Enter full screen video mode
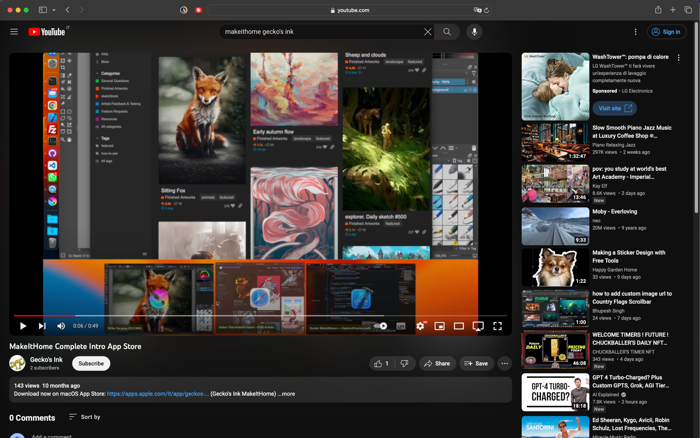 [497, 326]
